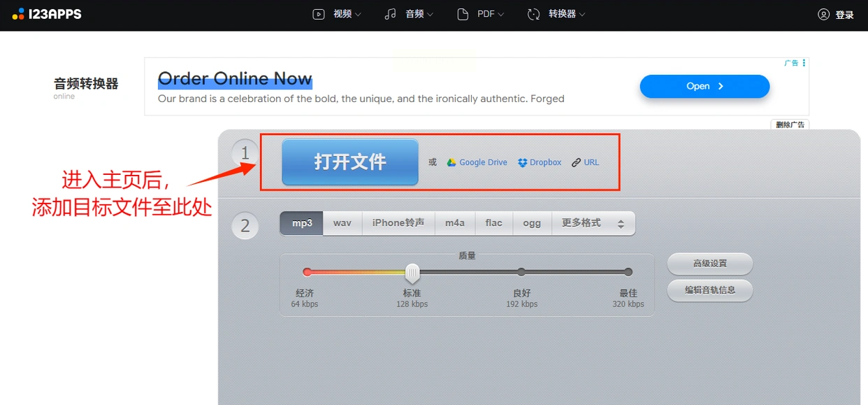Expand the chevron next to PDF
Viewport: 868px width, 405px height.
tap(501, 15)
